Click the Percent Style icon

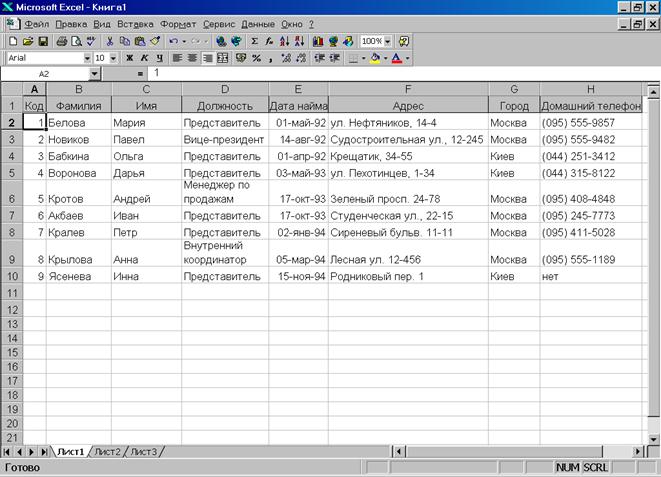tap(256, 58)
